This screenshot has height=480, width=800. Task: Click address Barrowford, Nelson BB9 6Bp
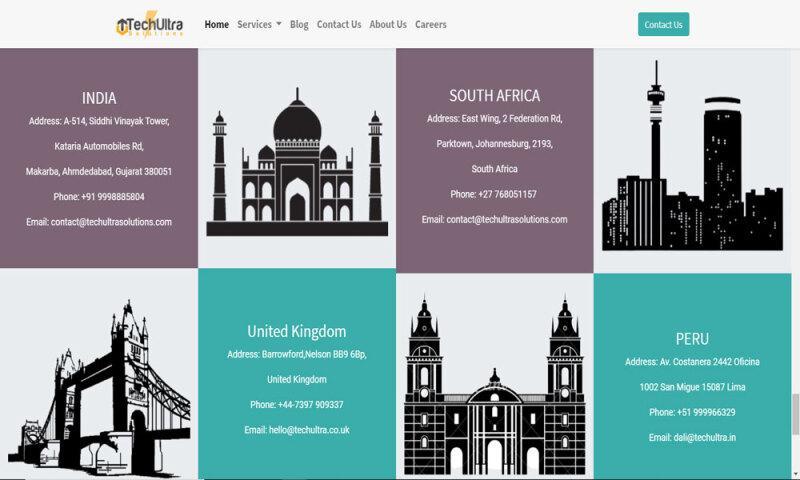[x=297, y=354]
